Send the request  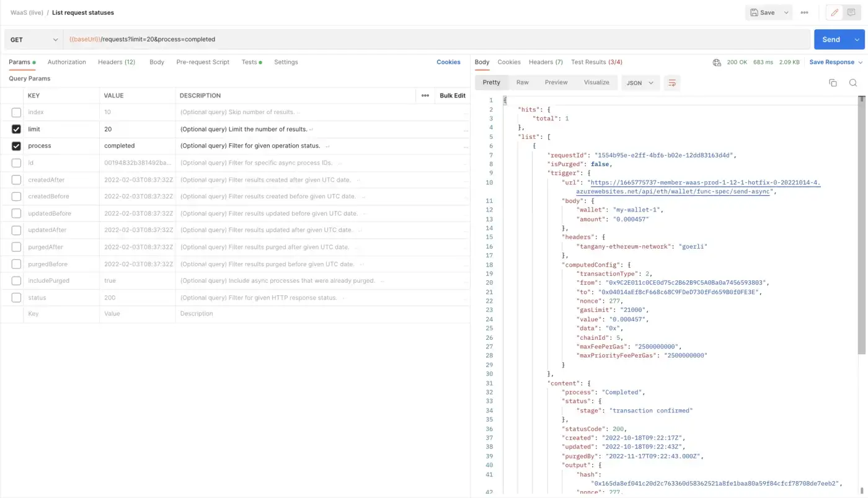point(831,39)
